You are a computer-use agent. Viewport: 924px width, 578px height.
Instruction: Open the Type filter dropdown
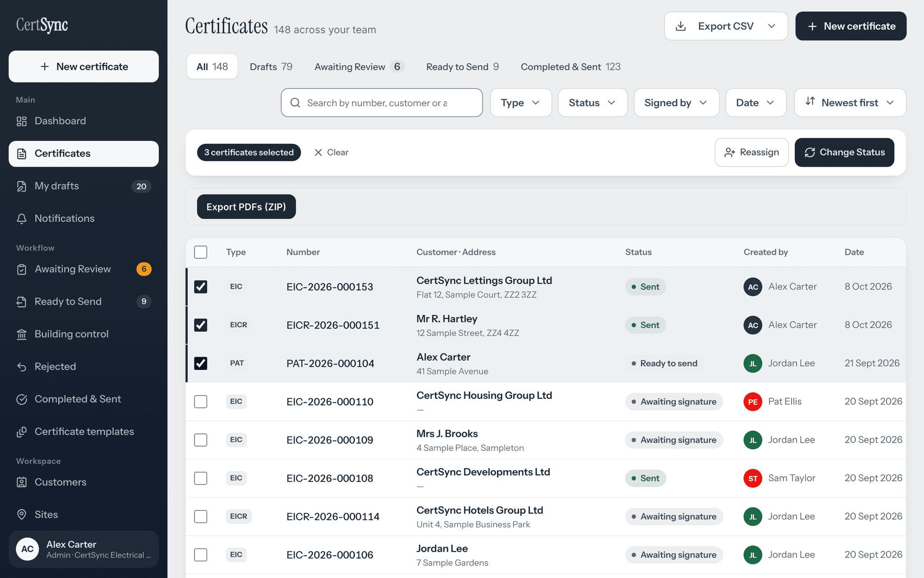pyautogui.click(x=521, y=103)
